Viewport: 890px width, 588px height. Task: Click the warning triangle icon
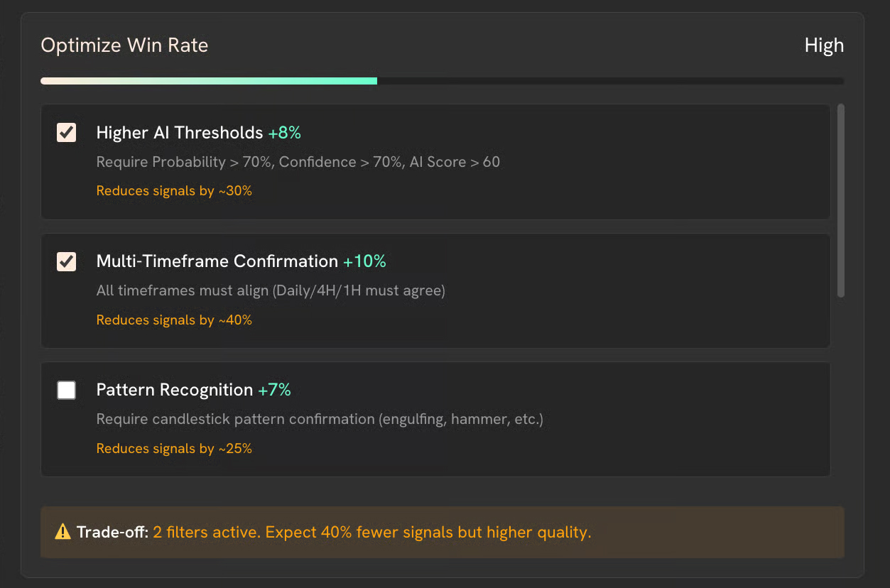pyautogui.click(x=63, y=532)
